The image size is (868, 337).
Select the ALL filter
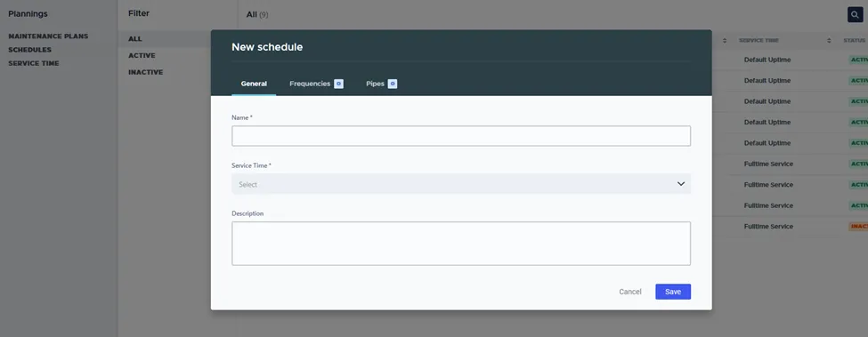(135, 38)
